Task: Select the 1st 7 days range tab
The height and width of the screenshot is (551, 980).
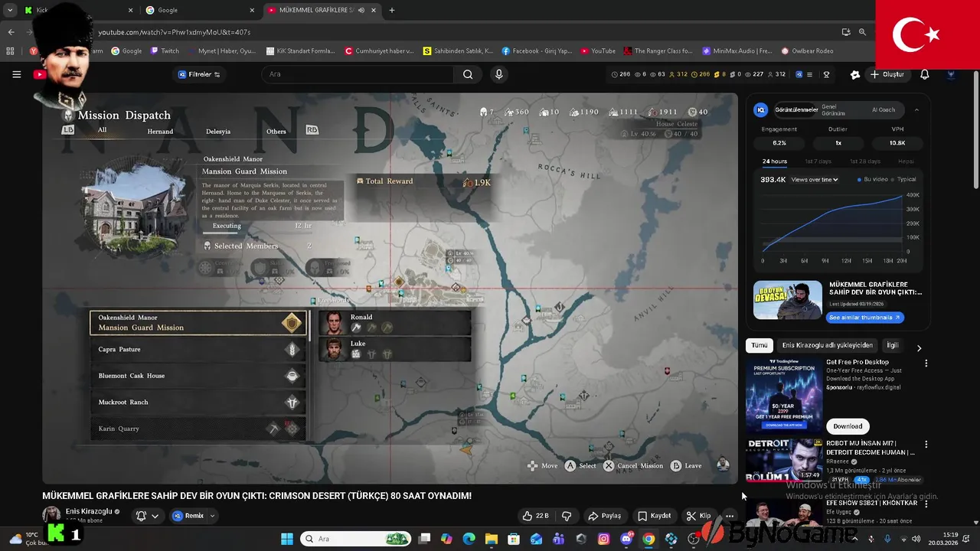Action: (818, 161)
